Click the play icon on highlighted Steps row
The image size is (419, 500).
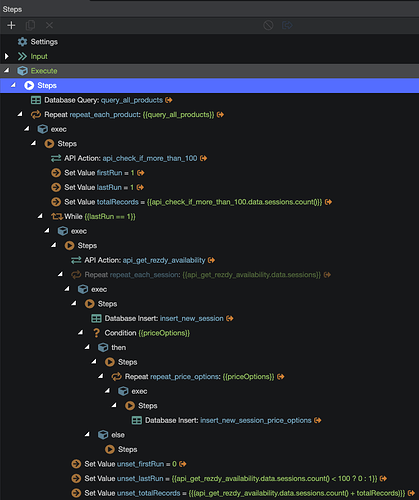click(29, 85)
